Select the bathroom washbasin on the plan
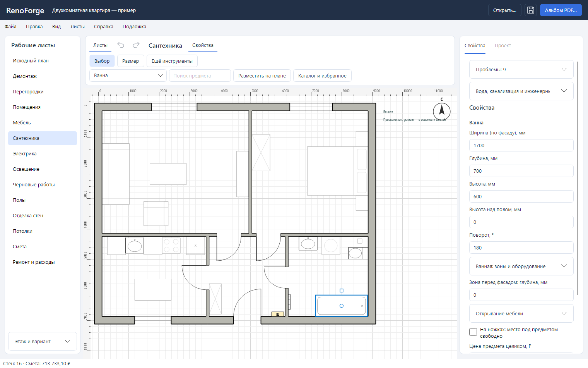Viewport: 588px width, 368px height. coord(308,244)
